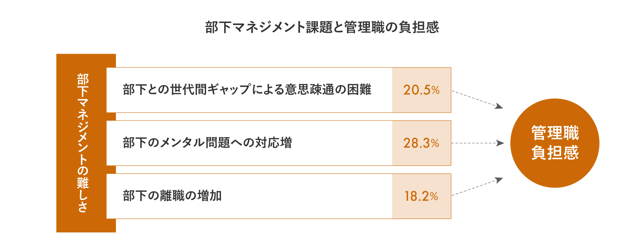Click the word 管理職 inside the circle
644x242 pixels.
click(555, 133)
